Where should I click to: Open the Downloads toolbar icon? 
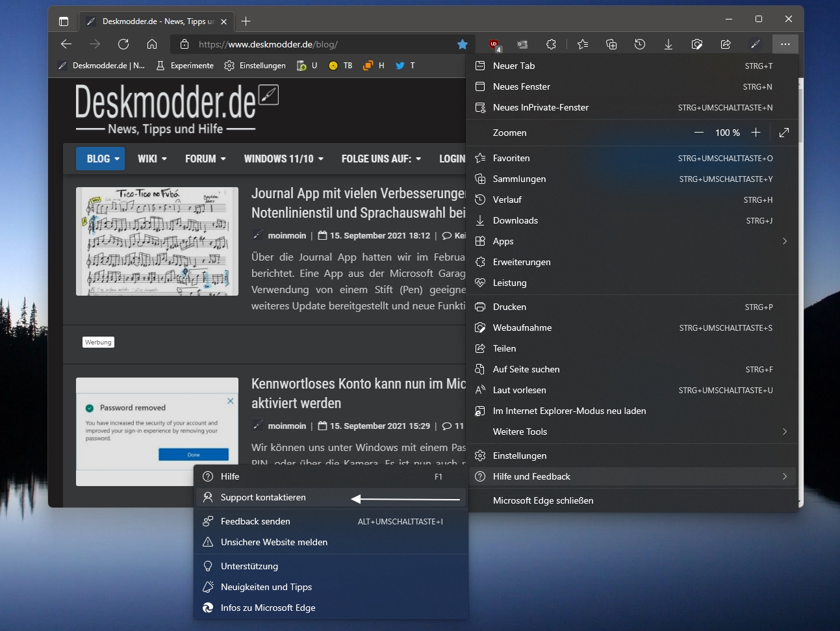coord(668,44)
